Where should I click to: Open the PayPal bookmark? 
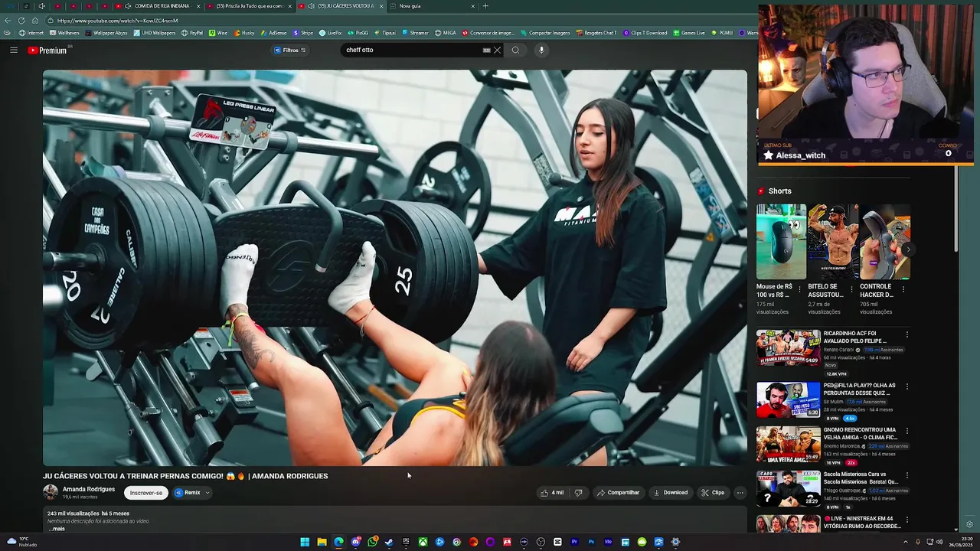pos(192,33)
